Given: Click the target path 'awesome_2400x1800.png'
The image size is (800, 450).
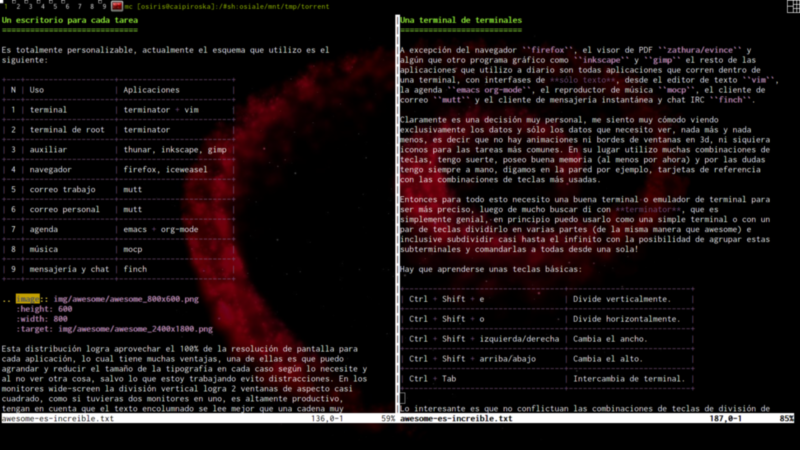Looking at the screenshot, I should [x=160, y=329].
